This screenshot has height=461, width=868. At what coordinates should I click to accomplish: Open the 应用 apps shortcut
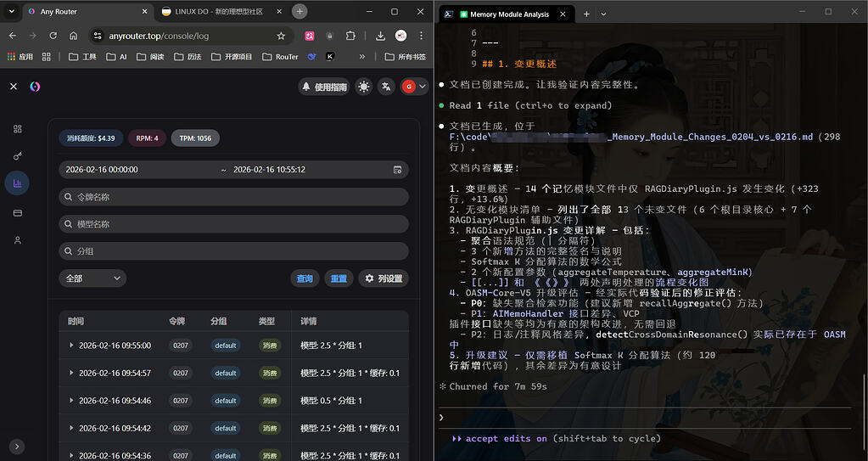(x=20, y=57)
